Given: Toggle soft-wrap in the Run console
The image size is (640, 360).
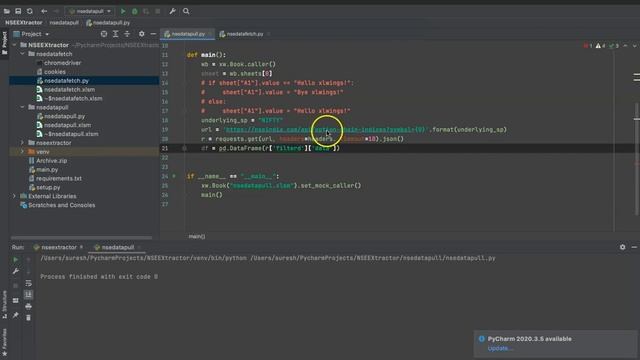Looking at the screenshot, I should point(28,283).
